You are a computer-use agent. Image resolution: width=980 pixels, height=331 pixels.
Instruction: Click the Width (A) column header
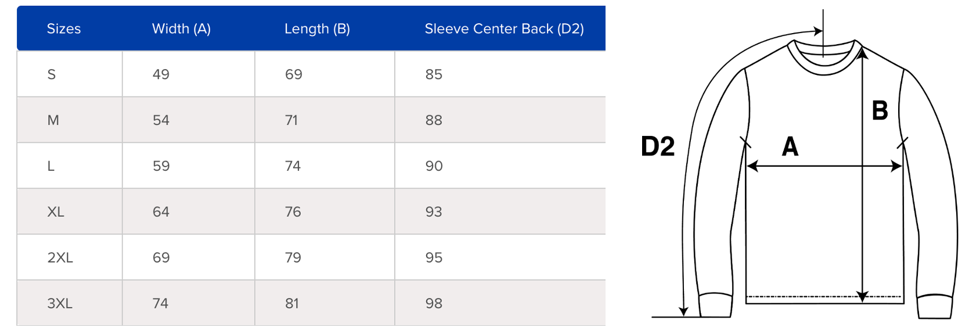pos(181,29)
